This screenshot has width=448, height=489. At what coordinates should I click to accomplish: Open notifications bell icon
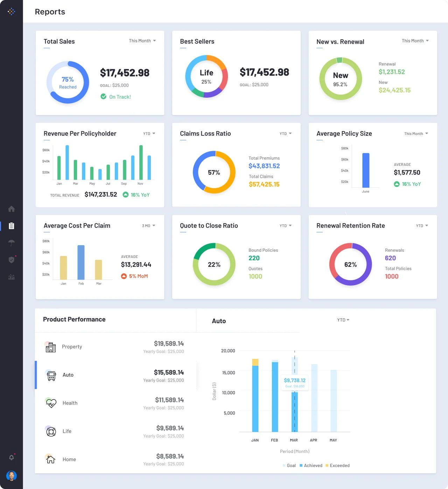click(11, 458)
